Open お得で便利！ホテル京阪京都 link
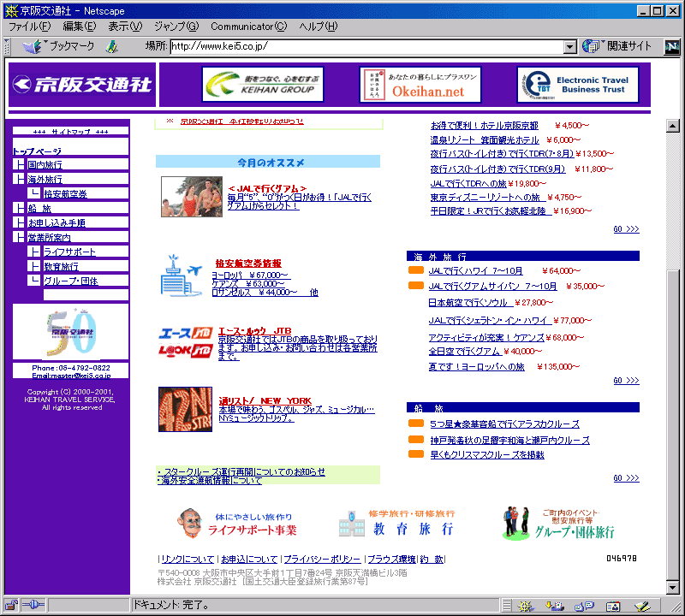Screen dimensions: 685x616 pyautogui.click(x=485, y=126)
